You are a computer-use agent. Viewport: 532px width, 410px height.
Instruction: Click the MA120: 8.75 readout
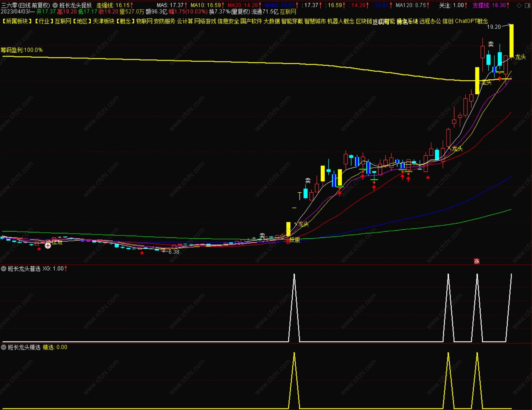(x=412, y=5)
